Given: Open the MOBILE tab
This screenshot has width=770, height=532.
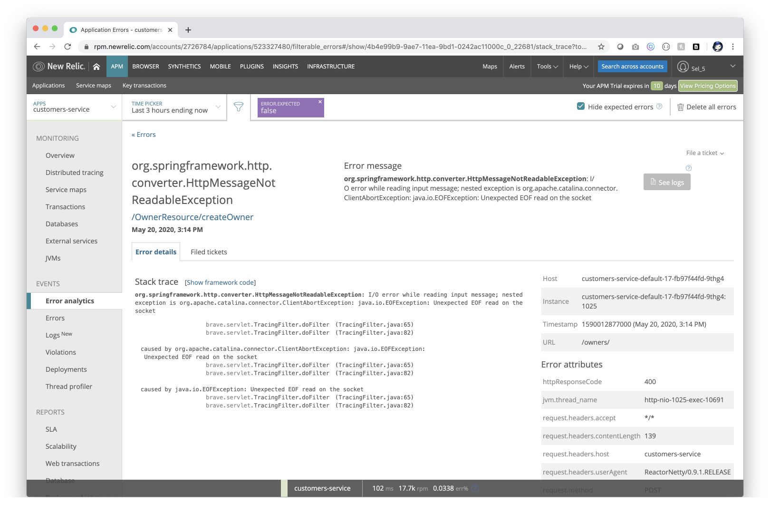Looking at the screenshot, I should (x=221, y=67).
